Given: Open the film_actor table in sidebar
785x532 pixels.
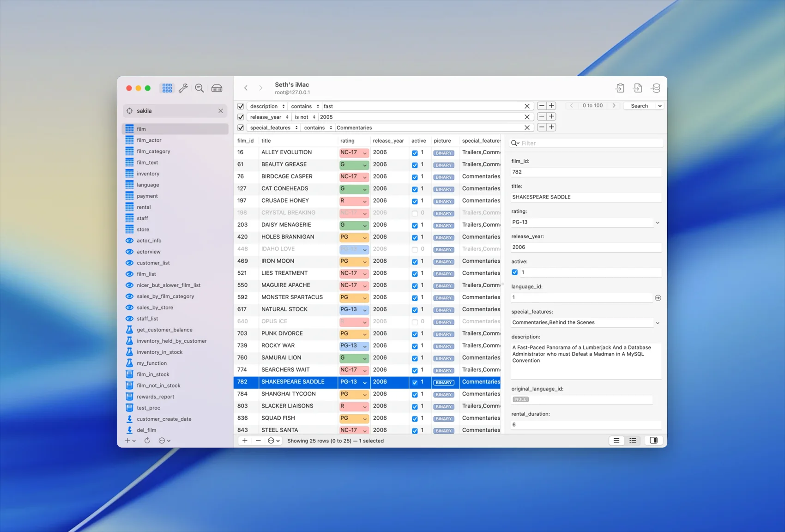Looking at the screenshot, I should tap(149, 140).
